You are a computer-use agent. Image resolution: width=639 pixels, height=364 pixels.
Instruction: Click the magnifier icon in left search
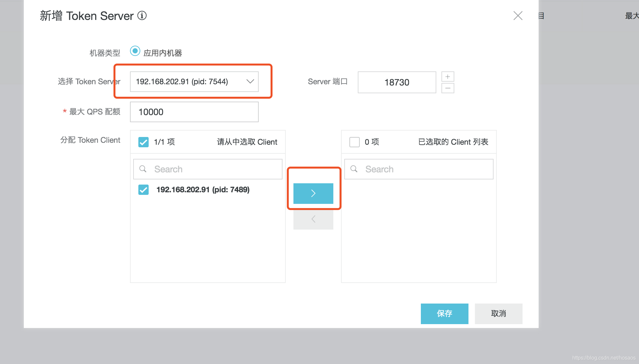[143, 169]
